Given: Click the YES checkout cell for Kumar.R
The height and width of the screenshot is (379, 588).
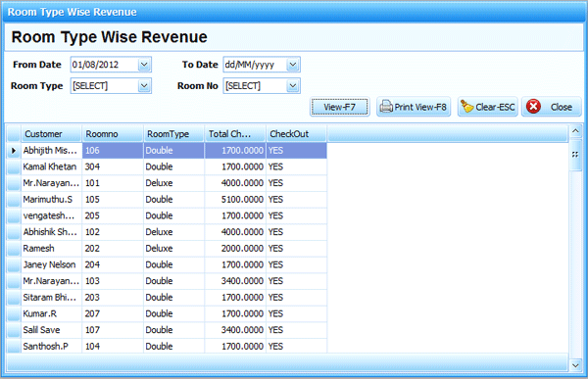Looking at the screenshot, I should (297, 313).
